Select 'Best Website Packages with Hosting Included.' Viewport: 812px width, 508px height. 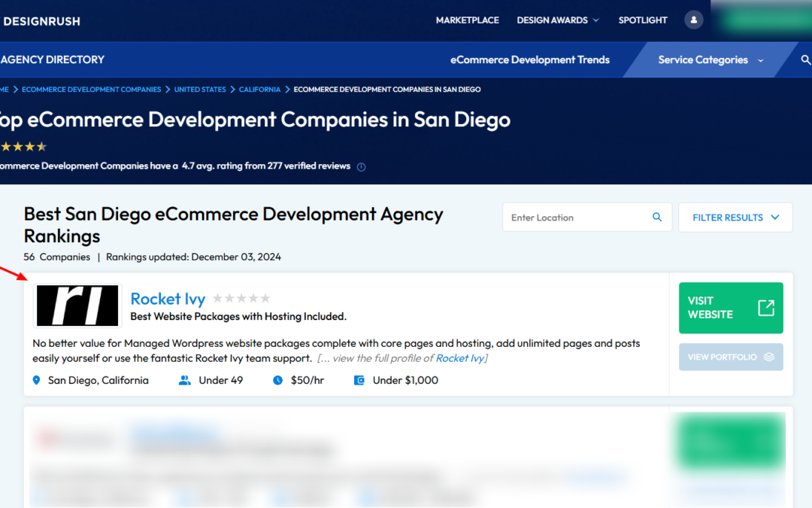238,316
